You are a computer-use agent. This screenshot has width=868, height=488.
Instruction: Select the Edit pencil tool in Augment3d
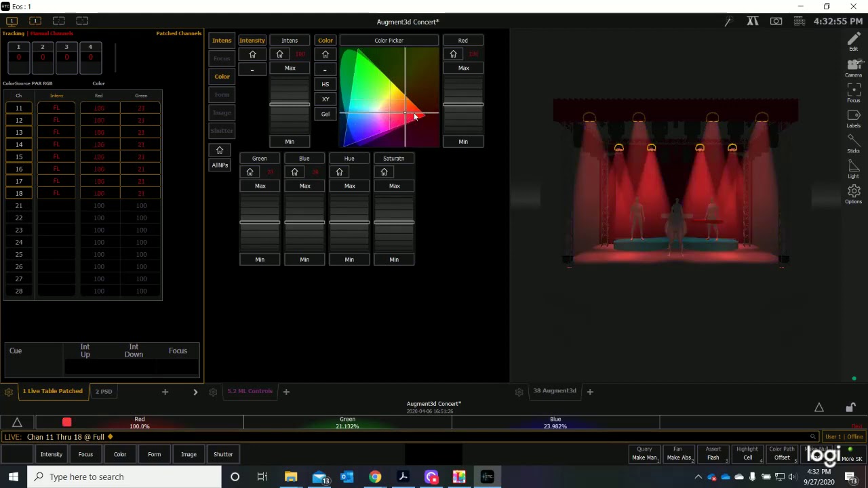(853, 41)
